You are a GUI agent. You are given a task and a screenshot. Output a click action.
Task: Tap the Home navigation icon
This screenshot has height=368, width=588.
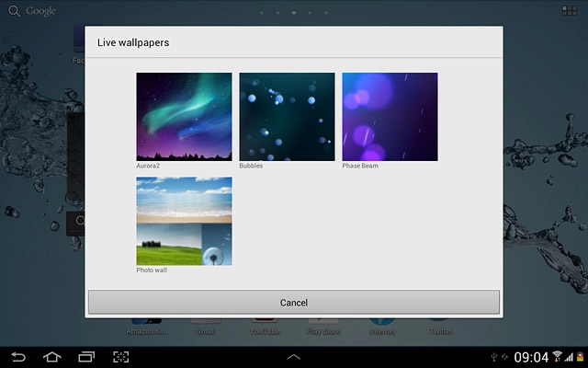51,356
